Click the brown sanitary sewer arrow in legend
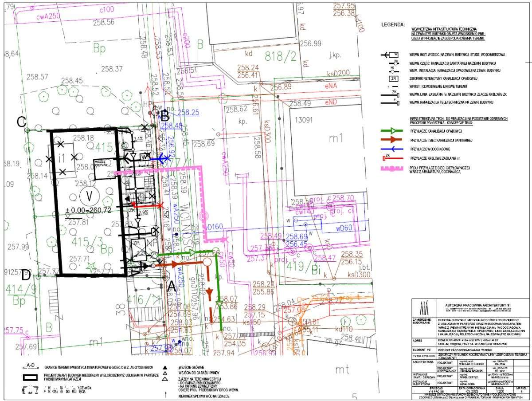 (x=391, y=140)
